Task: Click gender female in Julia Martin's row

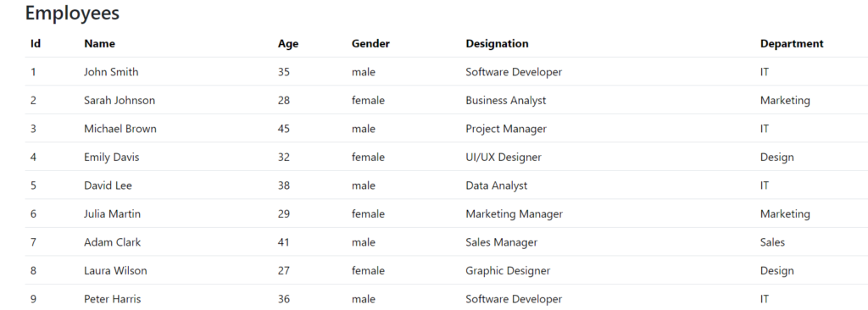Action: pyautogui.click(x=368, y=213)
